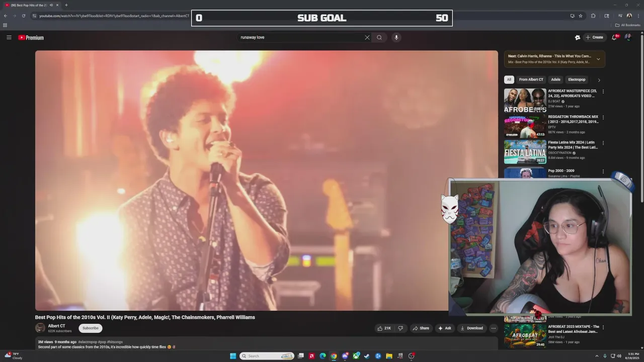644x362 pixels.
Task: Open a new browser tab
Action: [x=66, y=5]
